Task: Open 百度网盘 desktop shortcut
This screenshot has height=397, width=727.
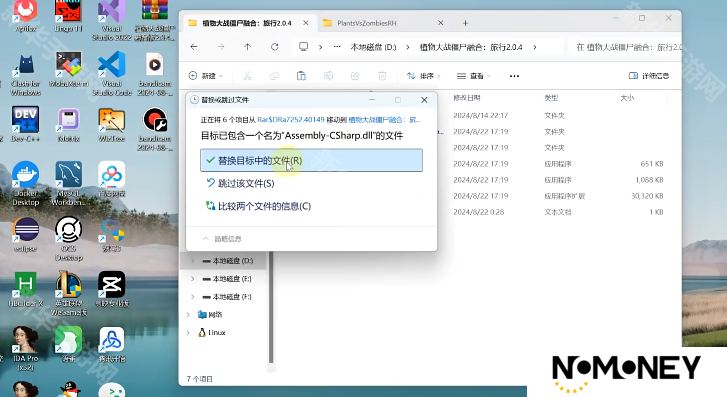Action: pos(112,179)
